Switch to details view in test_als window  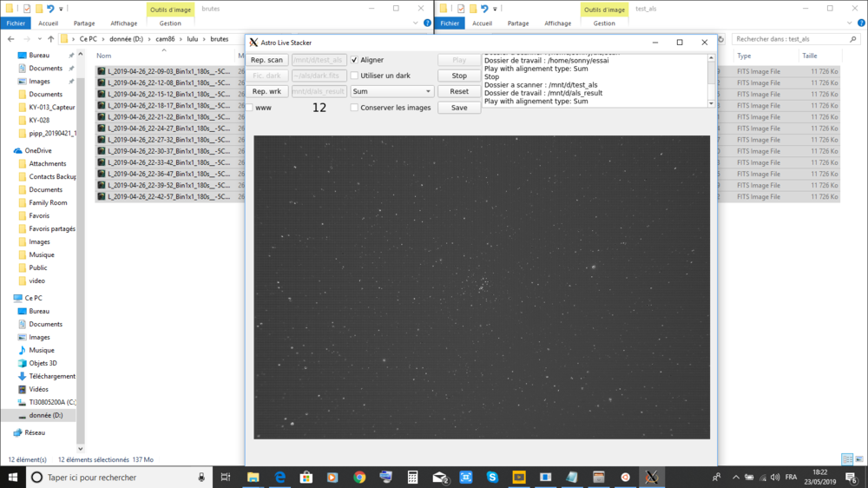point(847,459)
